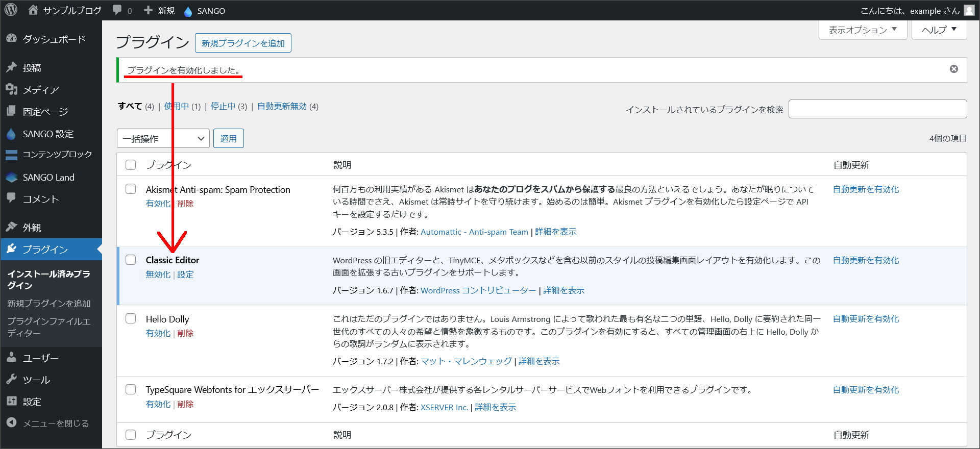Click the SANGO water drop icon in admin bar
The image size is (980, 449).
pos(188,11)
